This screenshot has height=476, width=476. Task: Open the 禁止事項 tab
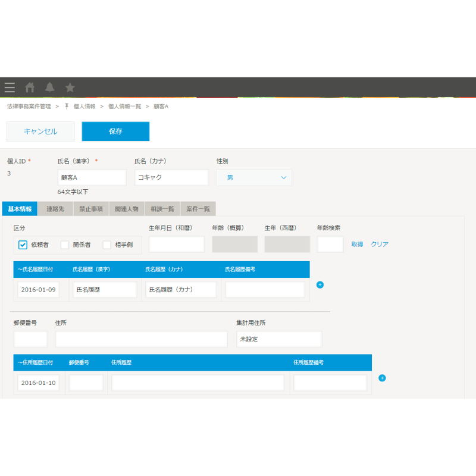(91, 209)
